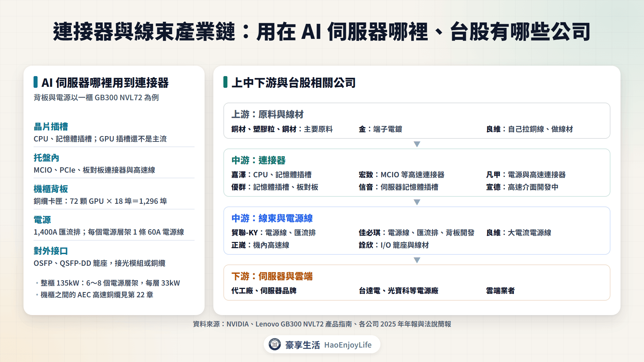644x362 pixels.
Task: Click subtitle 背板與電源以一櫃 GB300 NVL72 為例
Action: click(96, 98)
